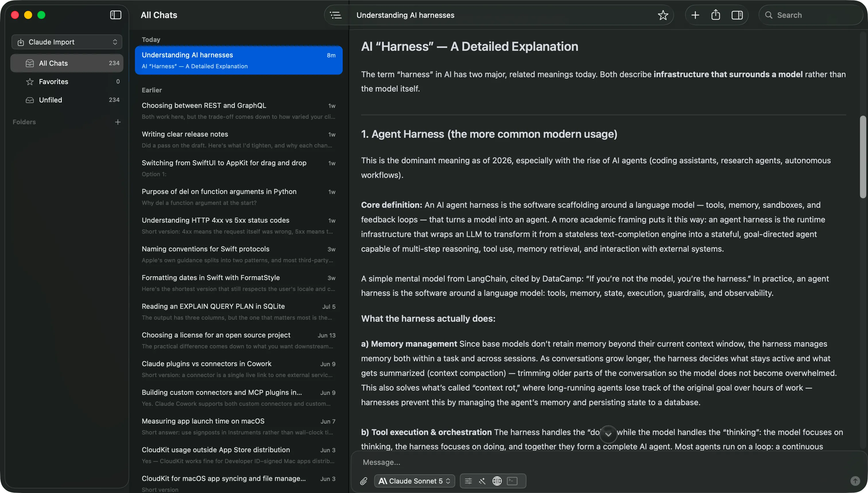This screenshot has width=868, height=493.
Task: Start a new chat with plus
Action: pos(695,15)
